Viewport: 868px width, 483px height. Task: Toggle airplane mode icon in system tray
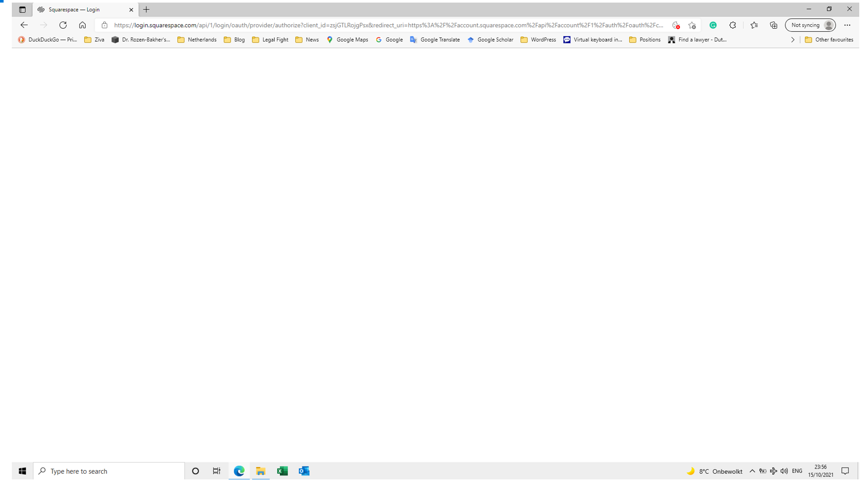[x=773, y=471]
